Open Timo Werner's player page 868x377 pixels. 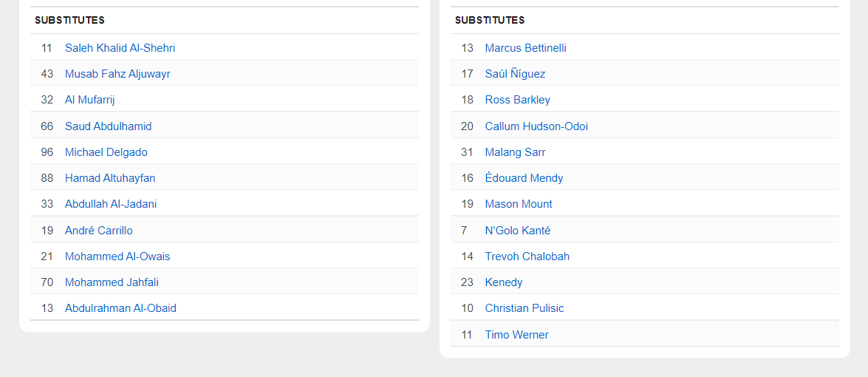point(516,335)
